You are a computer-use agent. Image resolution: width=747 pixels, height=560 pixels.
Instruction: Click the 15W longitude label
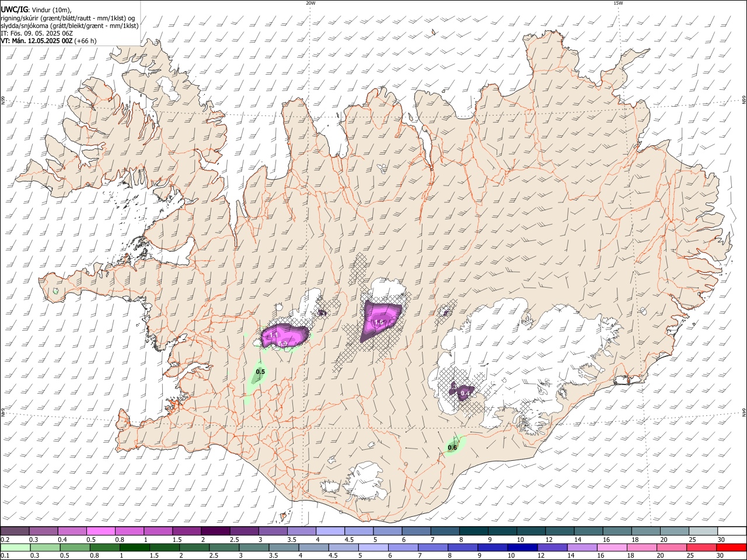[x=618, y=3]
